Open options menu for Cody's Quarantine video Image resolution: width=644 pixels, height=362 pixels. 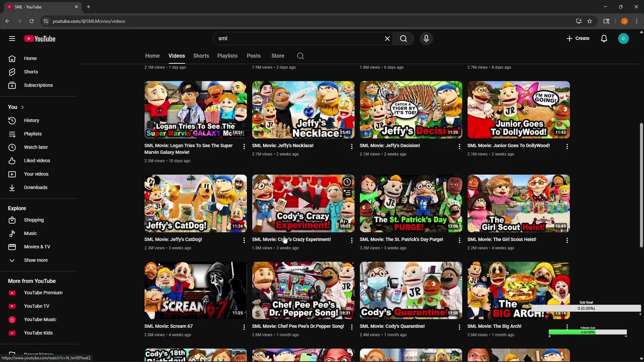459,327
